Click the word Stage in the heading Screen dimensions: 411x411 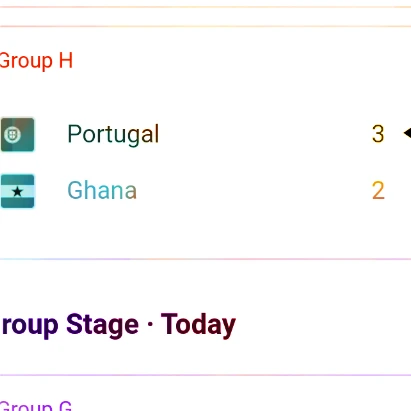(102, 325)
